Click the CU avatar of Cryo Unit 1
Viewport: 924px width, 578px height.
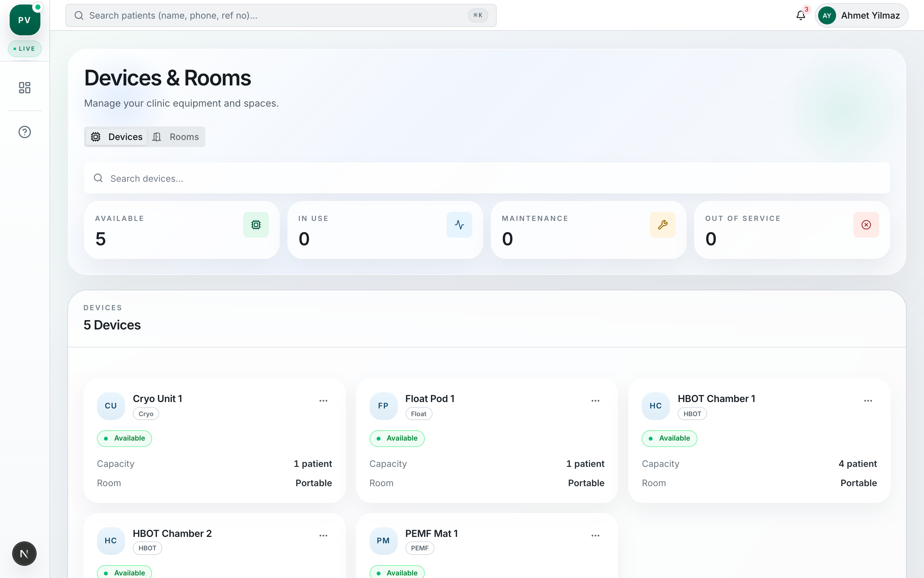(111, 406)
